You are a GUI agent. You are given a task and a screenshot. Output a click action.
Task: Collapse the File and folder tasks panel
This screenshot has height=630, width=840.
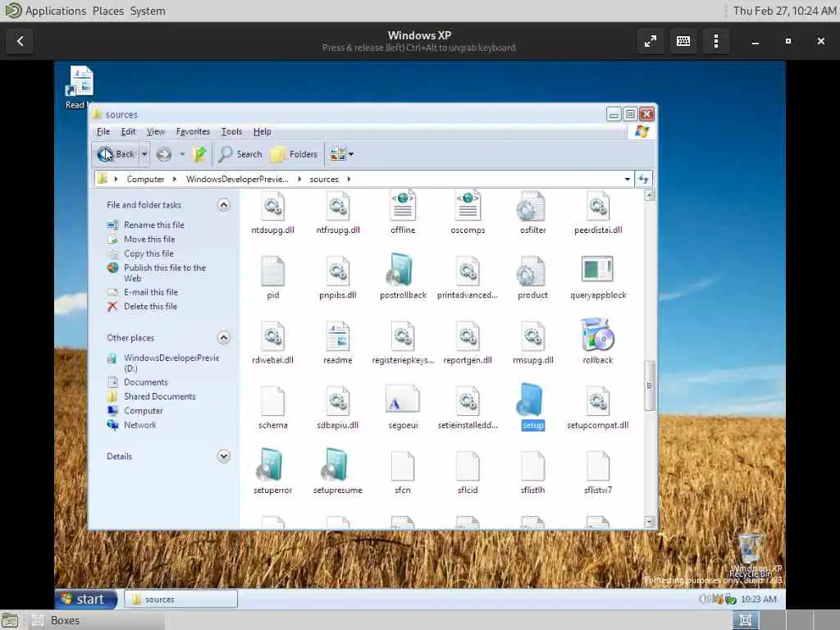coord(224,204)
